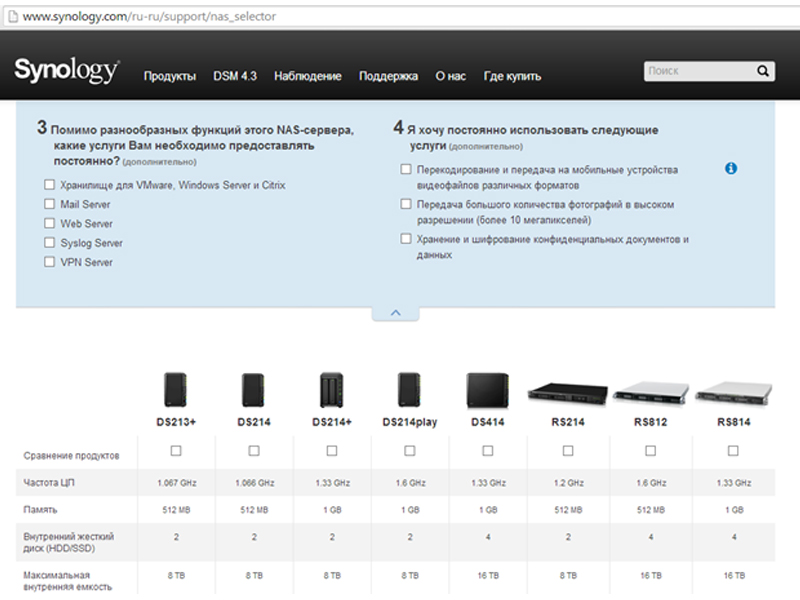800x600 pixels.
Task: Open the DS214play product name link
Action: coord(410,422)
